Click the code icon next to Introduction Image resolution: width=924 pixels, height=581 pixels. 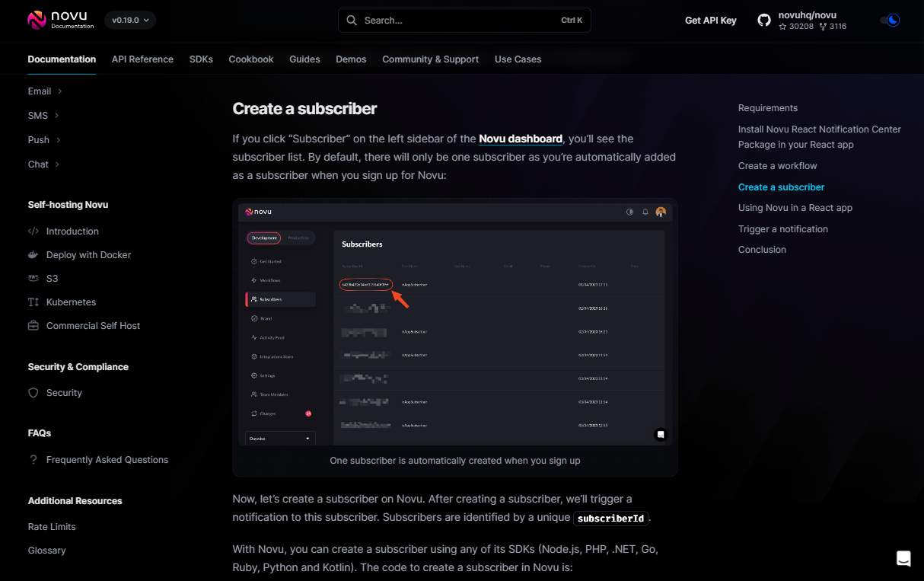[x=33, y=231]
